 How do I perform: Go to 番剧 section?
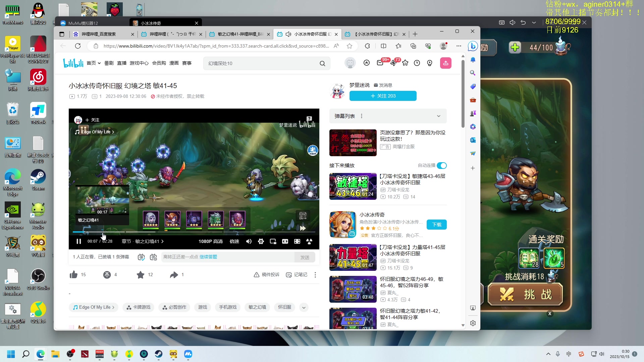[109, 63]
